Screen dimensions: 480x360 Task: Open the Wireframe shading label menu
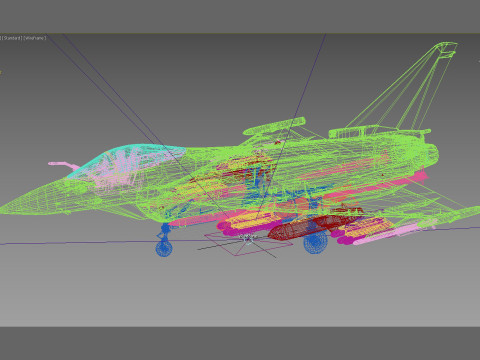click(35, 38)
